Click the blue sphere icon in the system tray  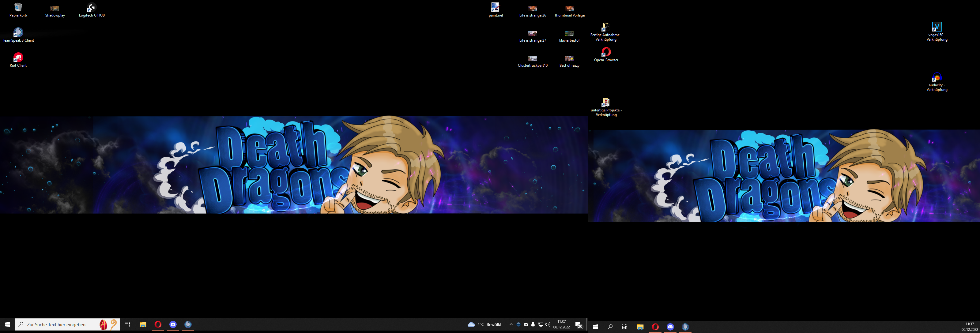[518, 324]
